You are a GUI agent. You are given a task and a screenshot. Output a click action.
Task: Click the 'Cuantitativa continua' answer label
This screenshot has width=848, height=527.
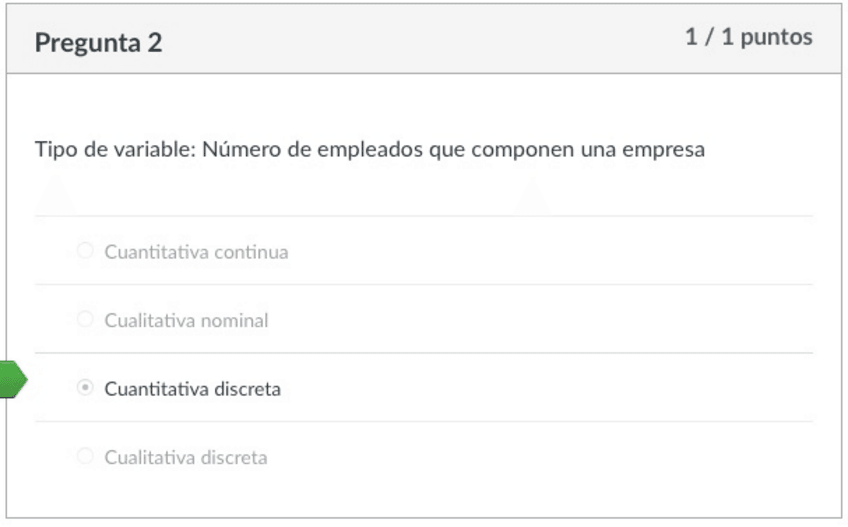click(x=196, y=252)
